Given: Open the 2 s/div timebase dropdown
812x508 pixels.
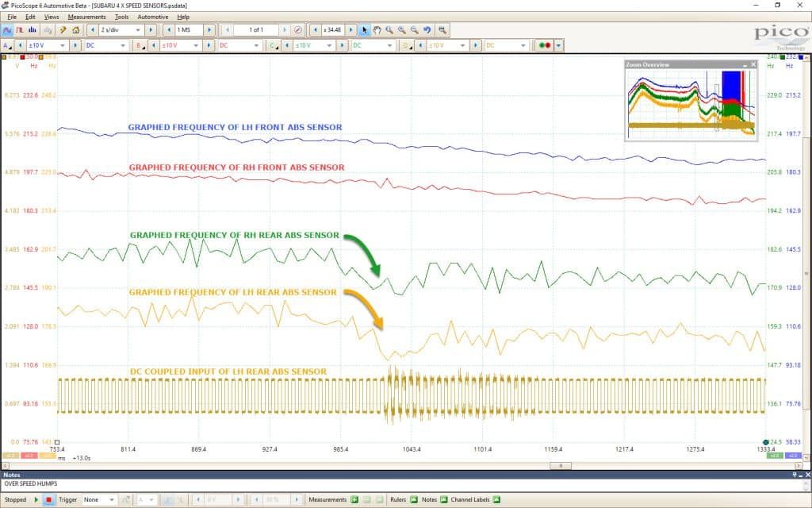Looking at the screenshot, I should pyautogui.click(x=121, y=30).
